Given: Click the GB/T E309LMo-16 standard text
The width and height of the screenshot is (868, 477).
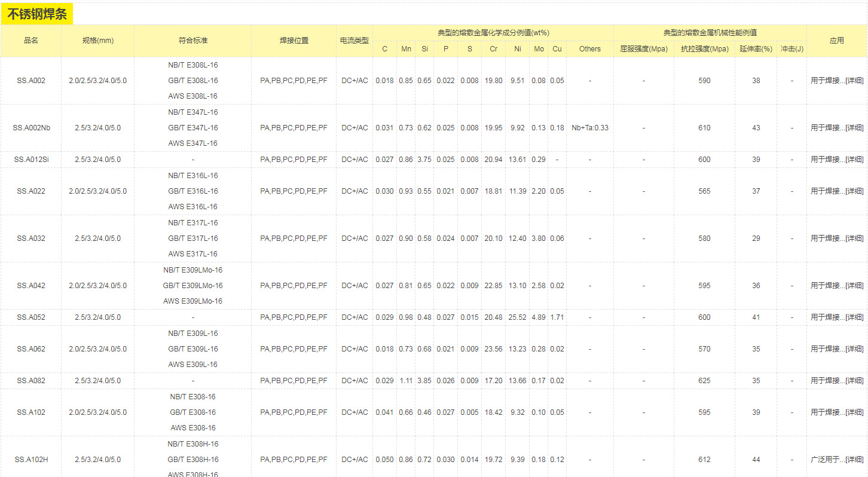Looking at the screenshot, I should pyautogui.click(x=193, y=286).
